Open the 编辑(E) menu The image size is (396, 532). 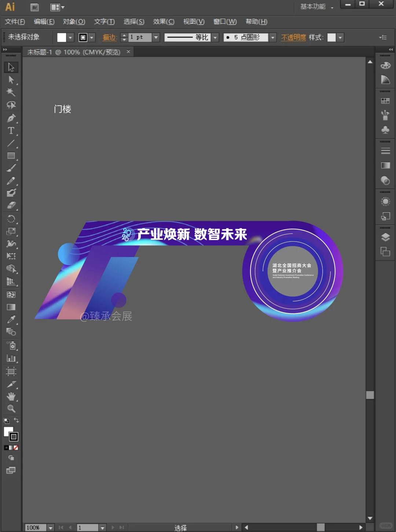(x=44, y=22)
